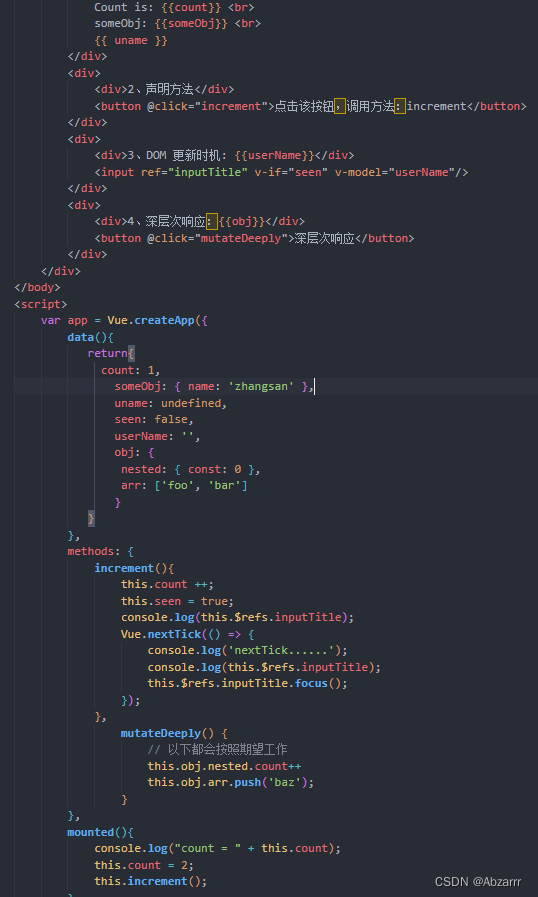Click the '3、DOM 更新时机' div line

(224, 155)
